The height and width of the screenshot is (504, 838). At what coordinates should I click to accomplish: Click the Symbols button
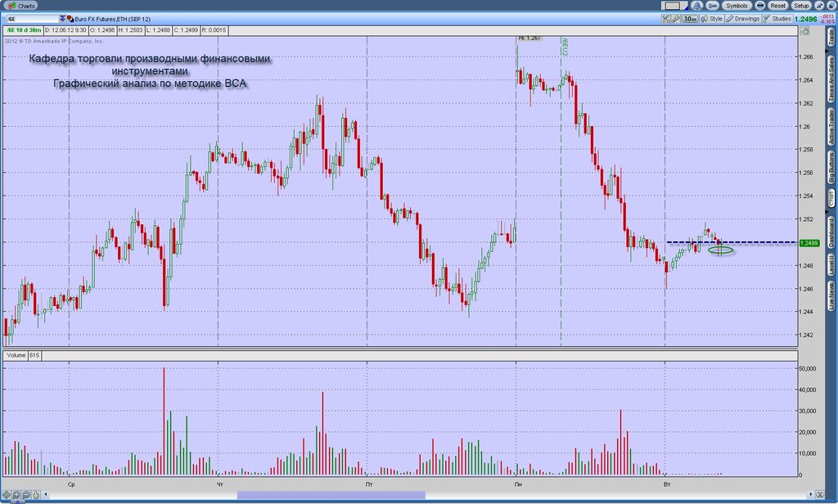coord(737,6)
